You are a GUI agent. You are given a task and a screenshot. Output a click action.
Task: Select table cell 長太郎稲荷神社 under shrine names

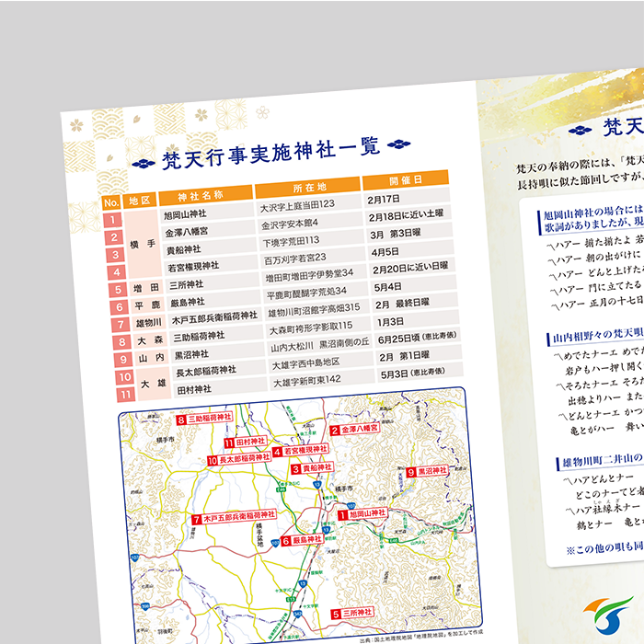206,372
